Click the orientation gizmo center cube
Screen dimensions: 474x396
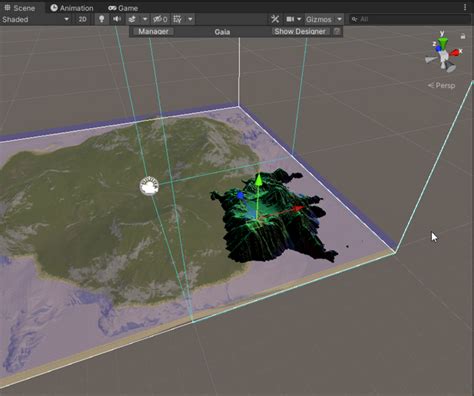(443, 55)
